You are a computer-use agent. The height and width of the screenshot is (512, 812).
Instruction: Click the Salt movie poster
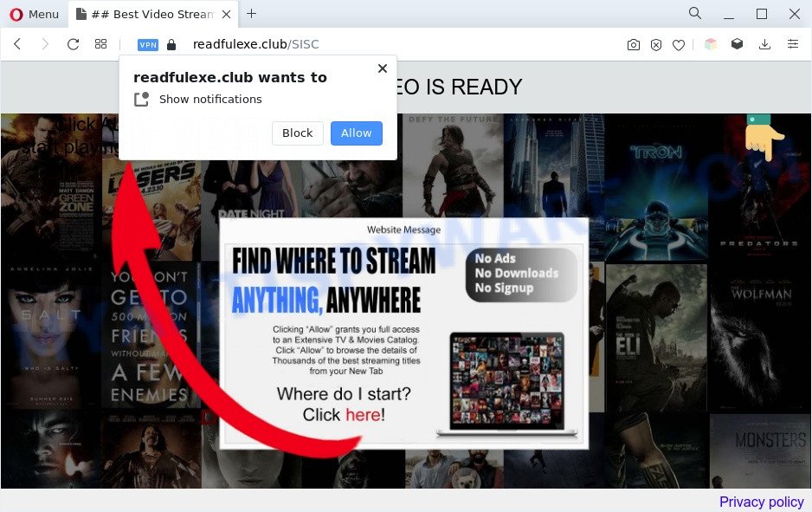(51, 336)
